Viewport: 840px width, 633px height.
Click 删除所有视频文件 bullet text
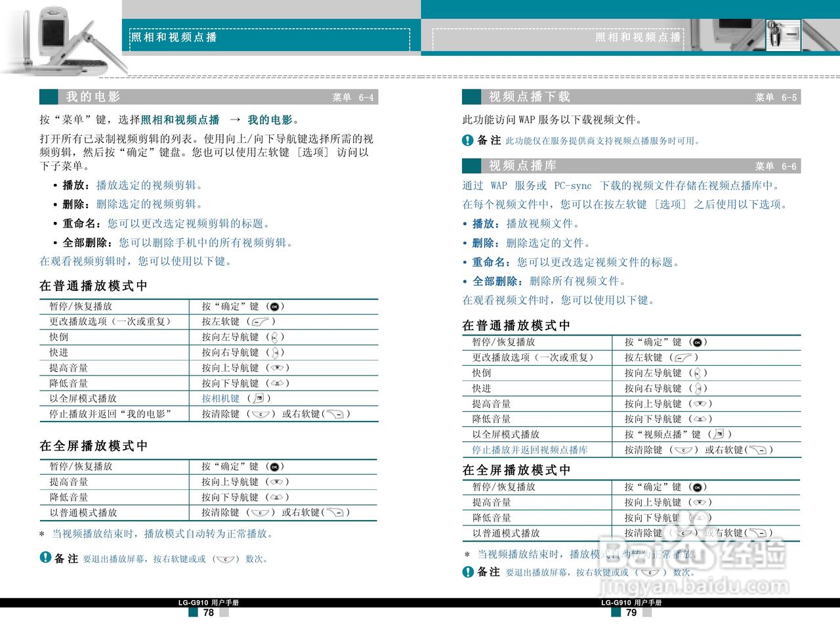(578, 281)
